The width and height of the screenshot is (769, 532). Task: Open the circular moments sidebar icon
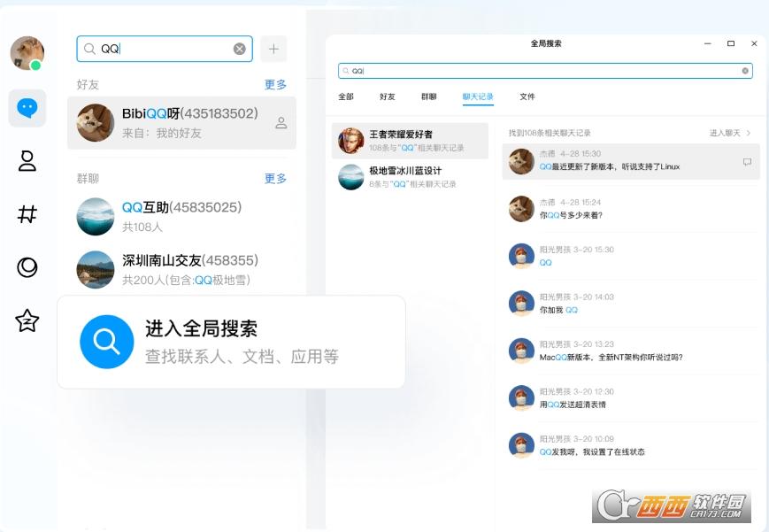coord(27,267)
